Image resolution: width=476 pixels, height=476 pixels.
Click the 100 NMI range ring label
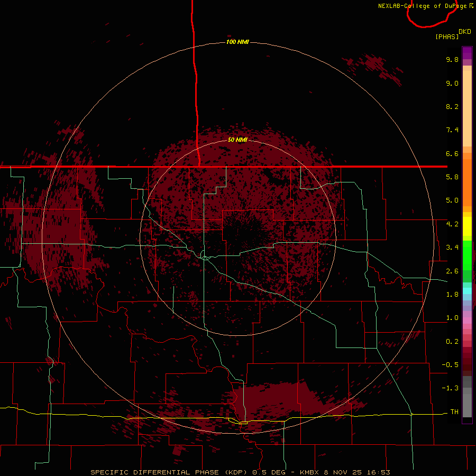[x=237, y=42]
